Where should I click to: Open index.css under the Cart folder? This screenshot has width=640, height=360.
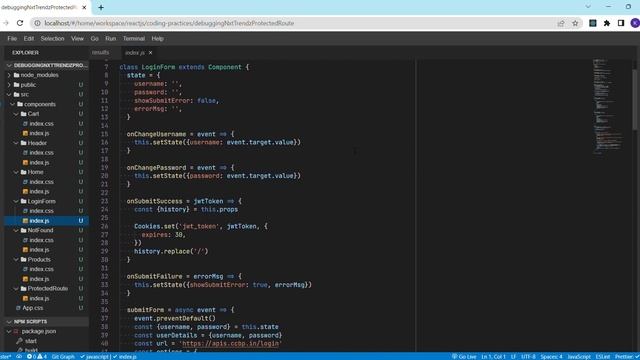(x=47, y=124)
